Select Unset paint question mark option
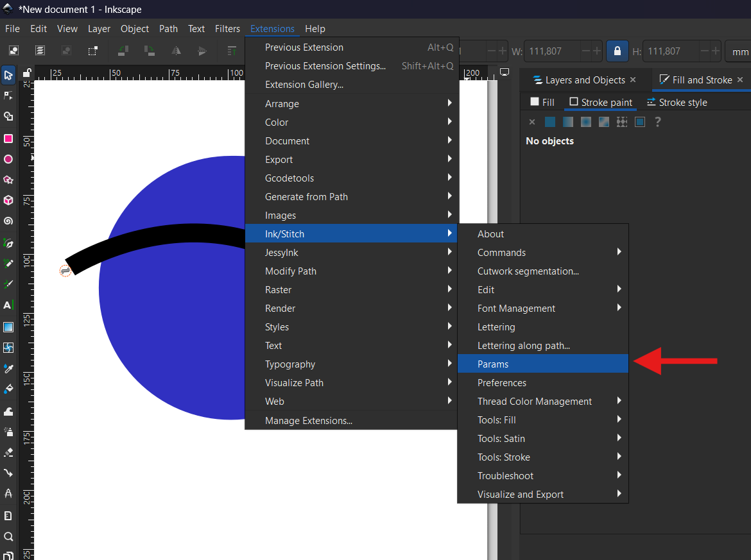 coord(657,122)
